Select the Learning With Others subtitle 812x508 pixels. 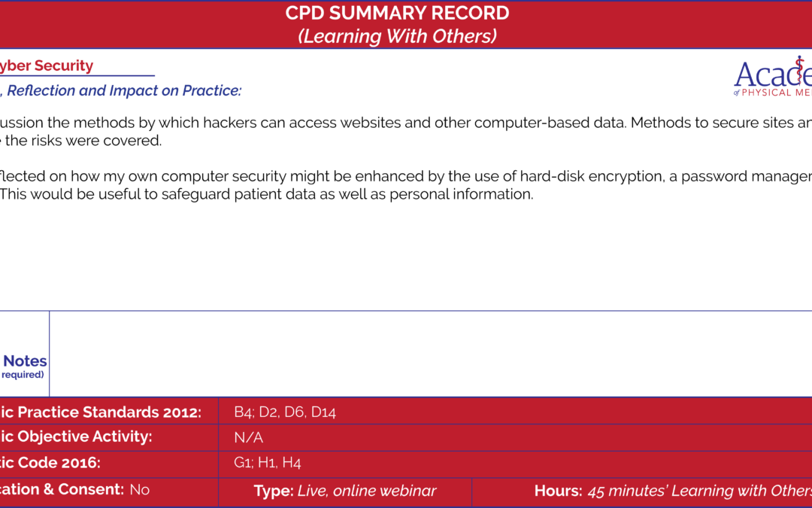click(x=397, y=36)
